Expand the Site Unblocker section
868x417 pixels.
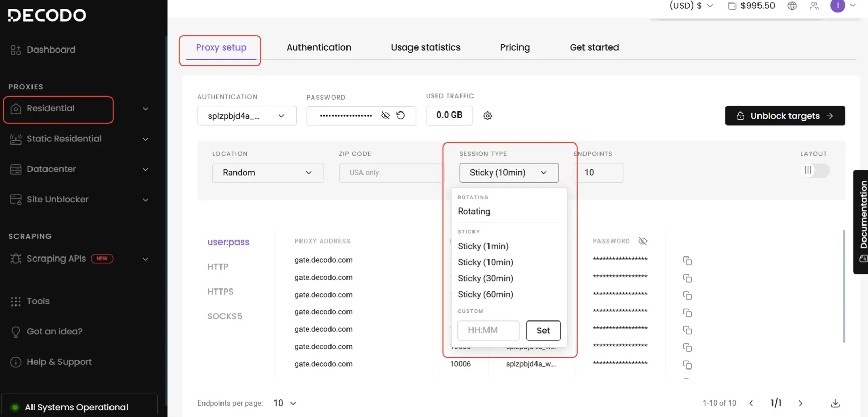(145, 200)
